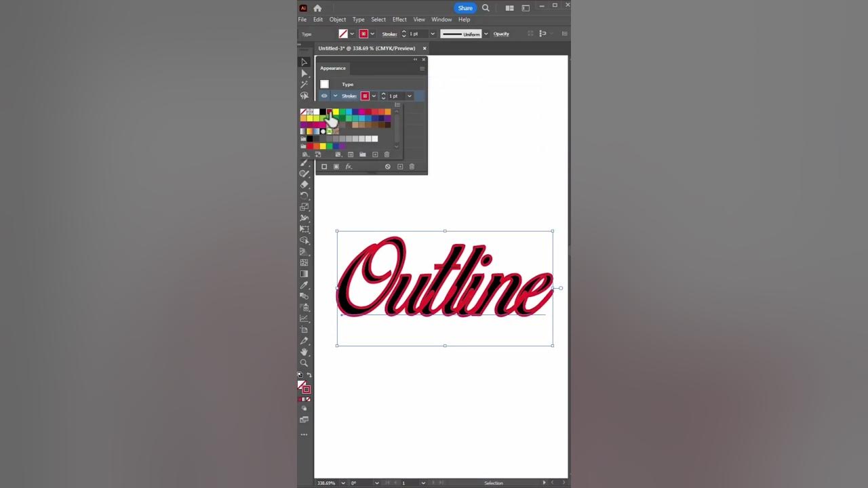
Task: Change Screen Mode icon
Action: (x=304, y=420)
